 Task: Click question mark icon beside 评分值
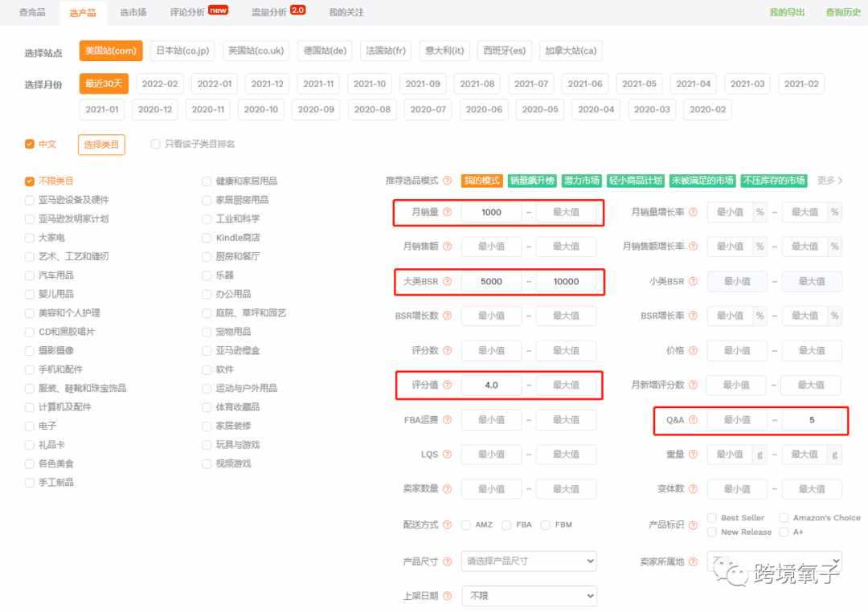pyautogui.click(x=448, y=385)
